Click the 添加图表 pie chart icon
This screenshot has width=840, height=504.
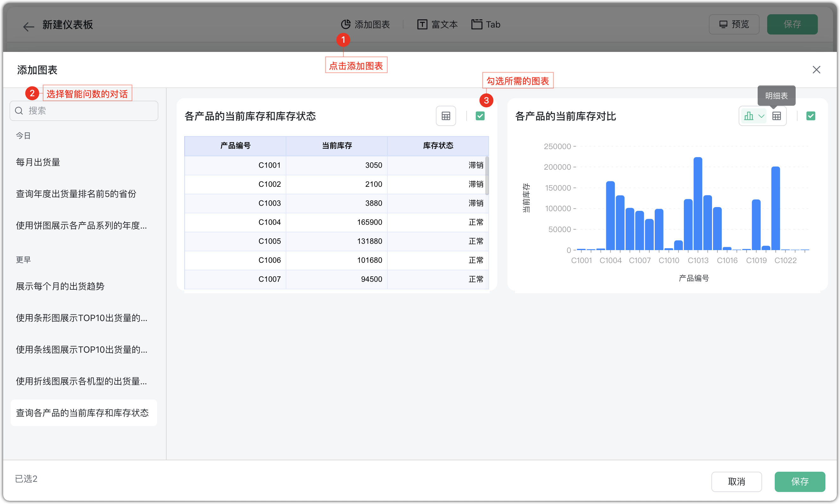tap(346, 24)
